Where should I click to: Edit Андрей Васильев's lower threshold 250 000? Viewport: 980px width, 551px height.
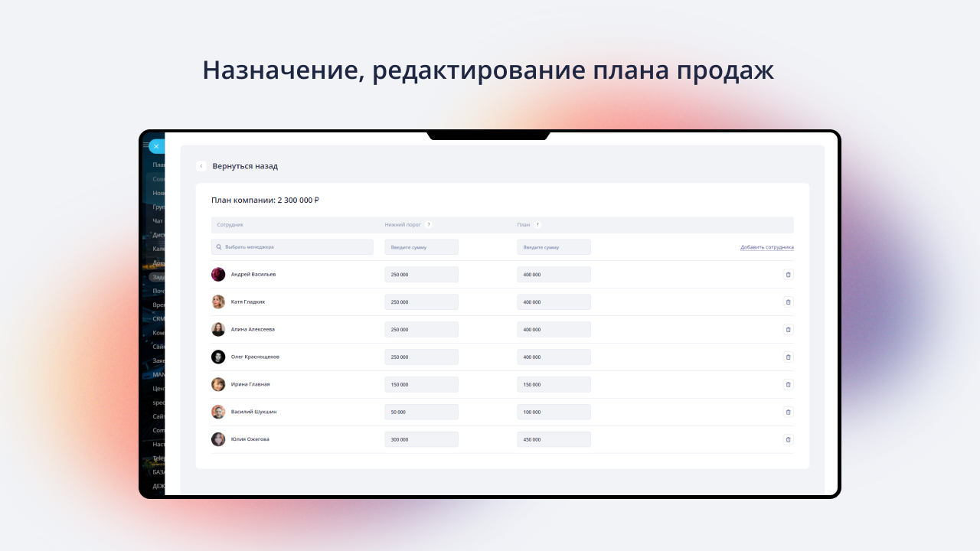(422, 274)
